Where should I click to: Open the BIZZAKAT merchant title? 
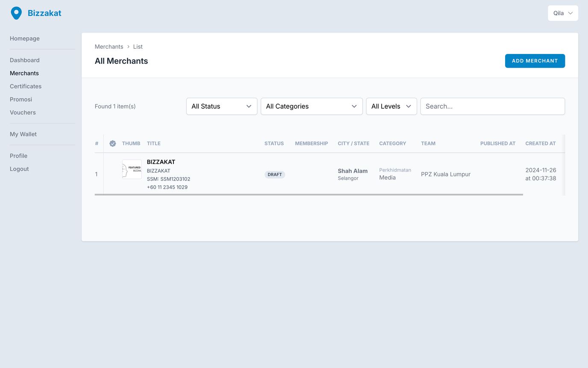[x=161, y=162]
